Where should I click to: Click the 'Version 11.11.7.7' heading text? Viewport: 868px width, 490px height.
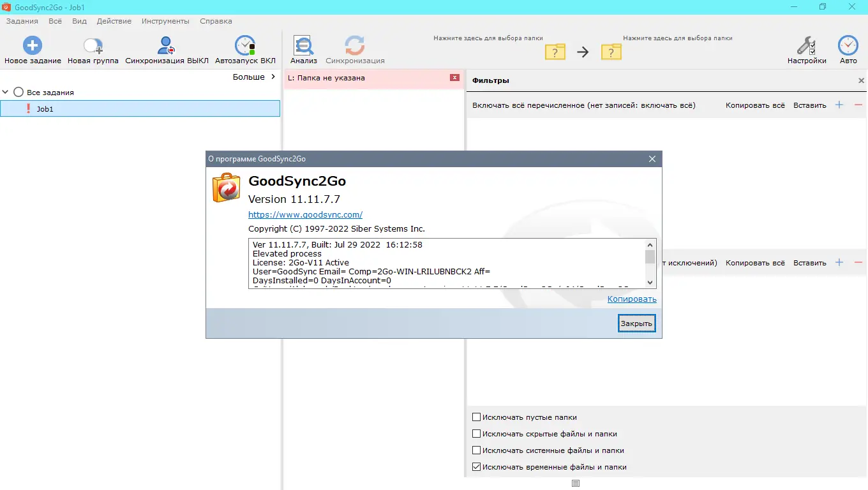294,199
